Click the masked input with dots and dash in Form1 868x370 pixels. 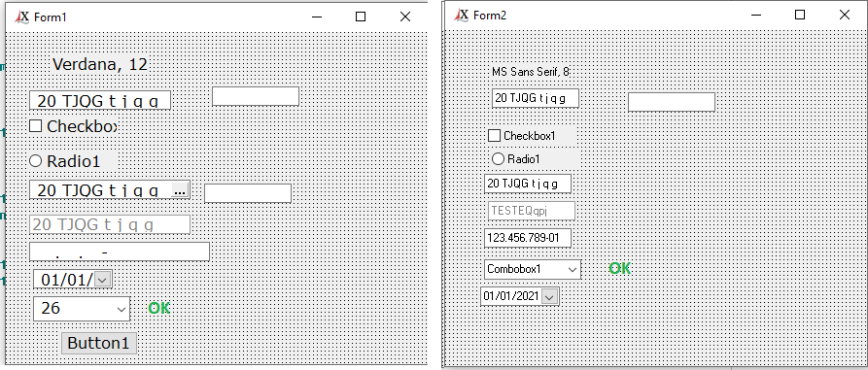click(x=120, y=252)
